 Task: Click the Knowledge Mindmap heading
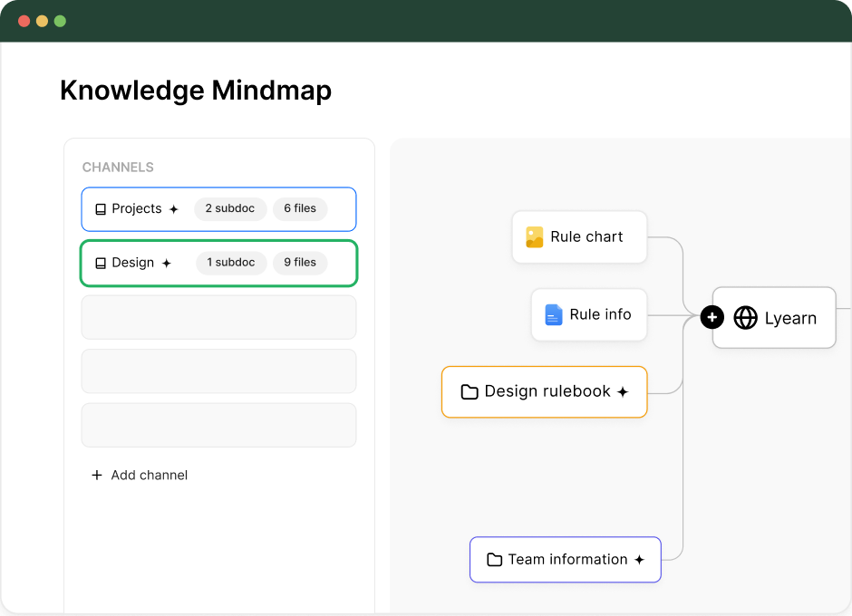pyautogui.click(x=196, y=91)
